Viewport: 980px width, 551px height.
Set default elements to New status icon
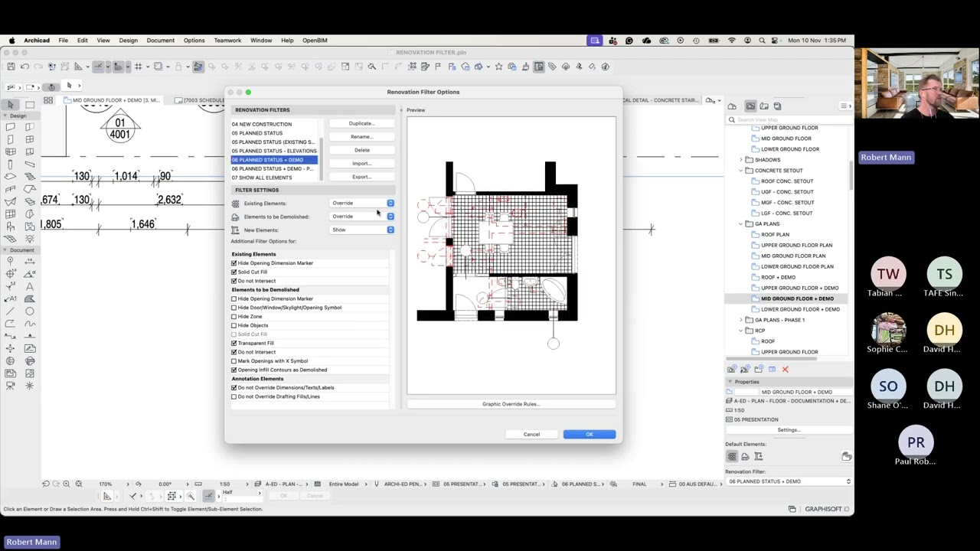pyautogui.click(x=759, y=457)
